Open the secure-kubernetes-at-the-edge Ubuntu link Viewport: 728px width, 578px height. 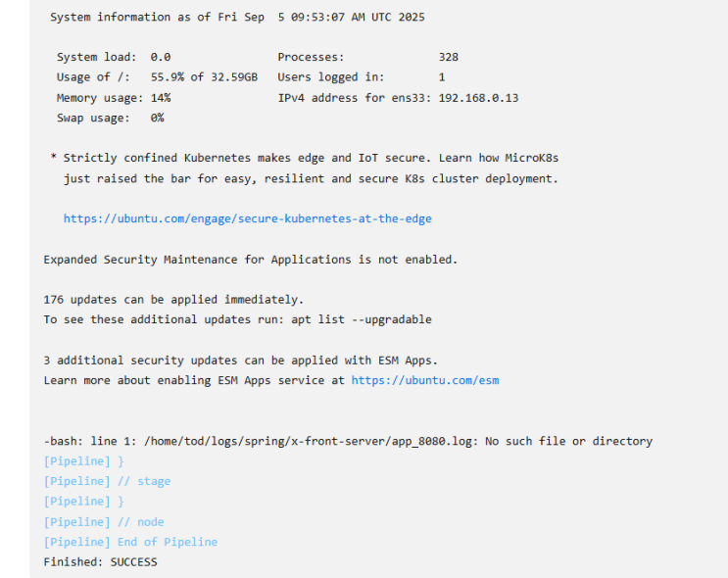click(x=248, y=218)
